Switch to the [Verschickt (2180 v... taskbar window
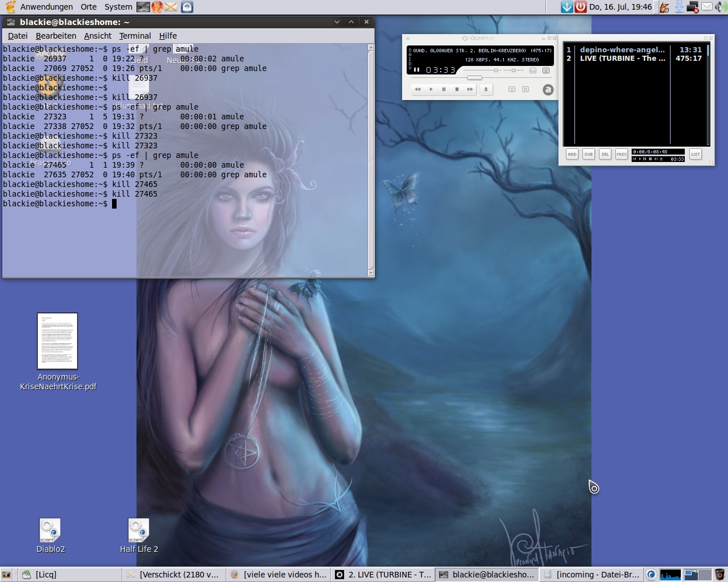 (174, 575)
